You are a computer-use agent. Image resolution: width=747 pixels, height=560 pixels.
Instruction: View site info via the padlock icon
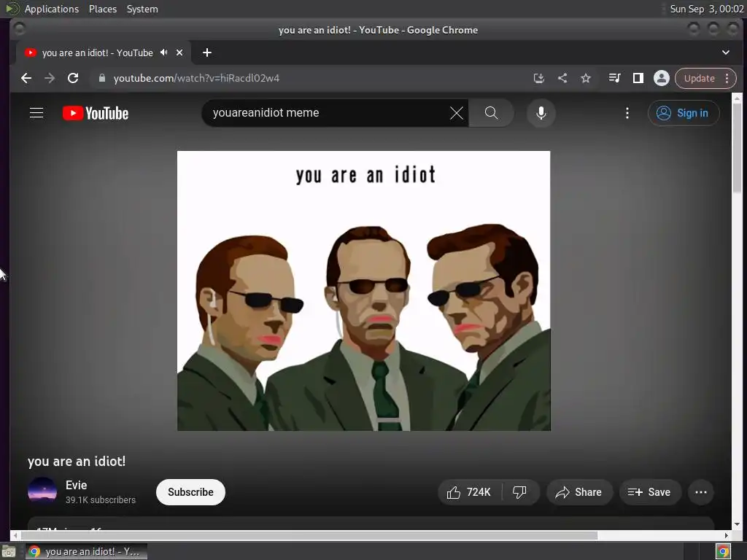101,78
